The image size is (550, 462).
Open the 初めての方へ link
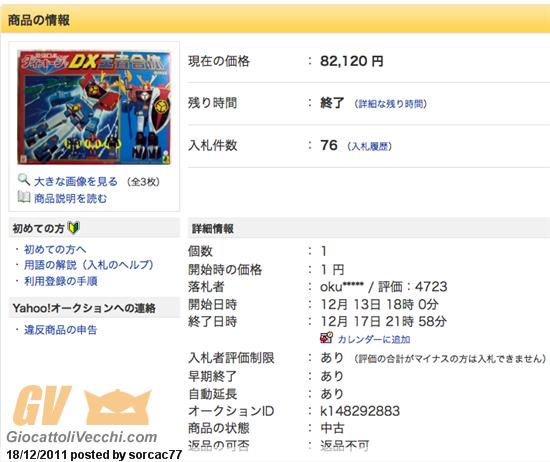(55, 249)
